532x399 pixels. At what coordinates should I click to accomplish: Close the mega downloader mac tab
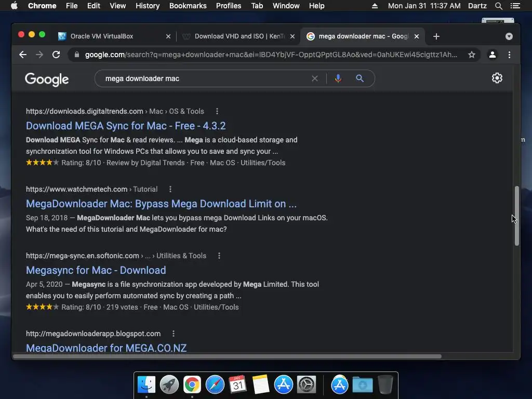(417, 36)
